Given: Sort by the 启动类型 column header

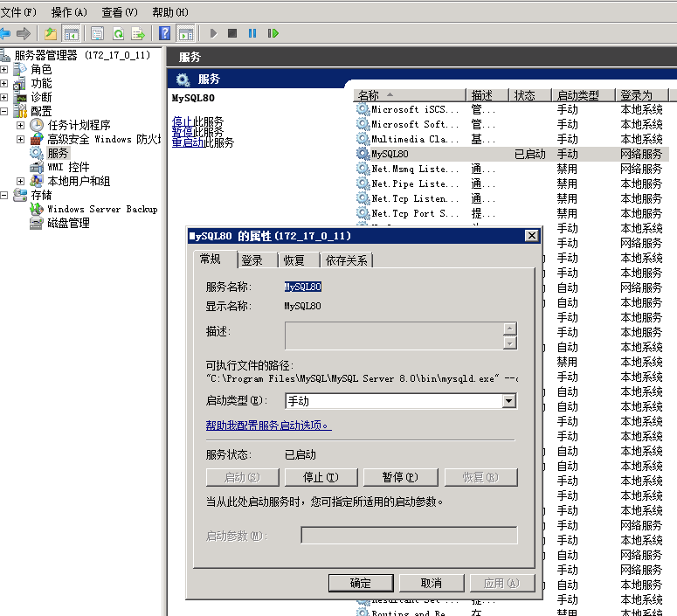Looking at the screenshot, I should [x=584, y=95].
